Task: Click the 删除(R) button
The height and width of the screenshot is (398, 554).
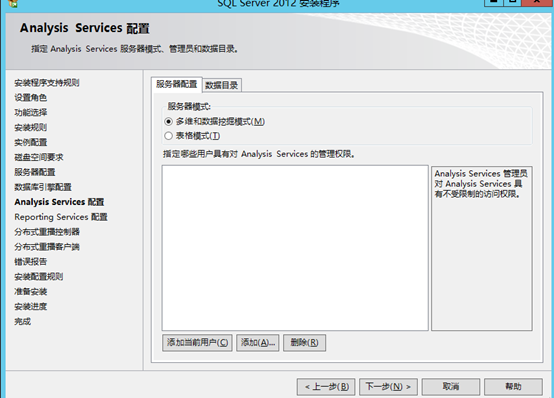Action: [304, 343]
